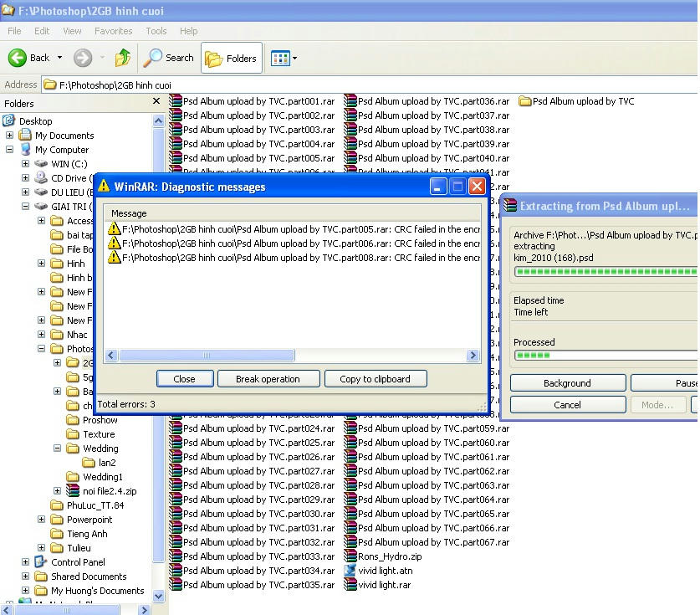
Task: Expand the noi file2.4.zip node
Action: coord(57,490)
